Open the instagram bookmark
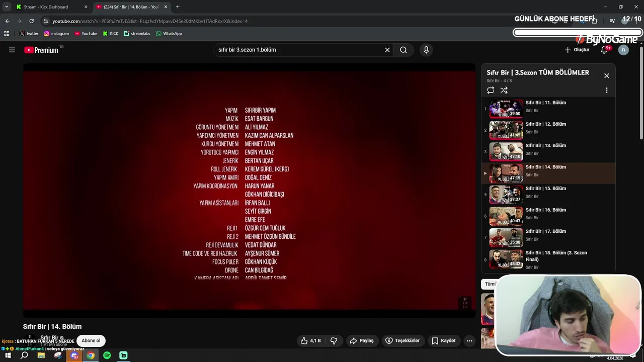The image size is (644, 362). click(56, 34)
